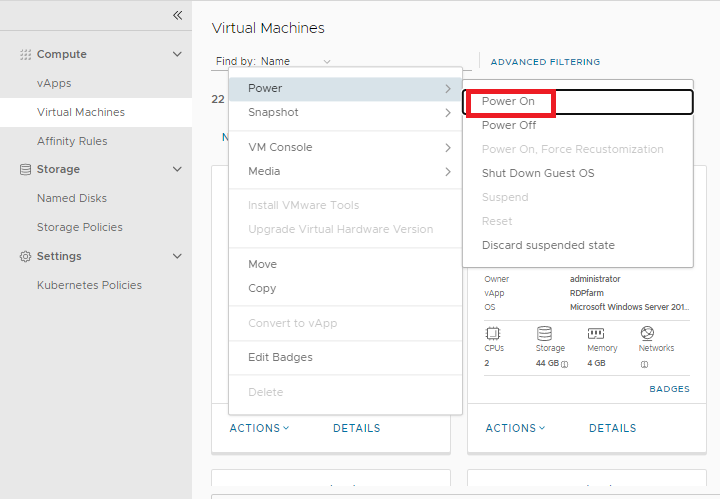Image resolution: width=720 pixels, height=499 pixels.
Task: Click the Memory module icon
Action: pyautogui.click(x=596, y=333)
